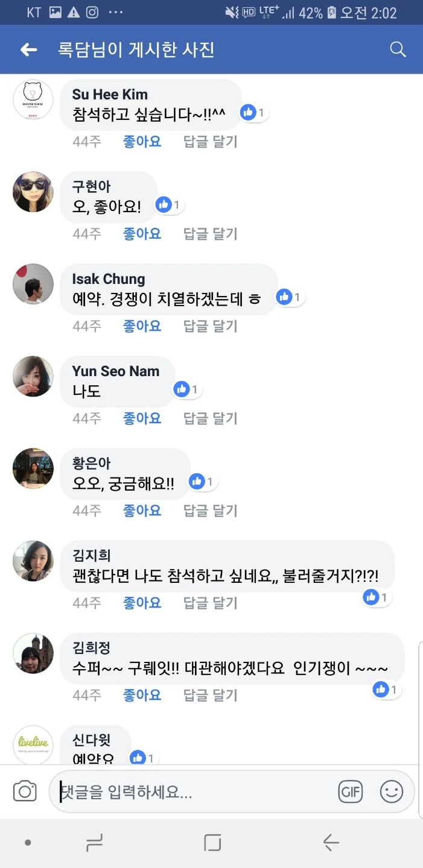Tap the comment input field '댓글을 입력하세요'
The height and width of the screenshot is (868, 423).
coord(181,791)
